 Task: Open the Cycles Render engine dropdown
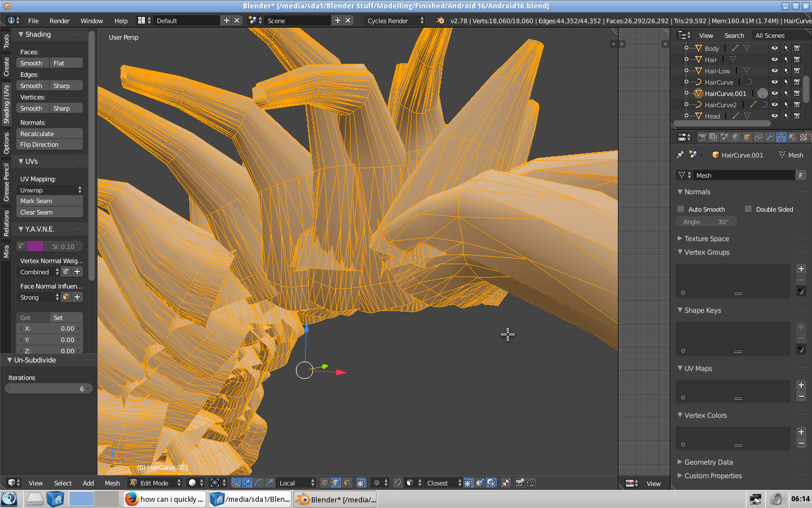click(395, 20)
